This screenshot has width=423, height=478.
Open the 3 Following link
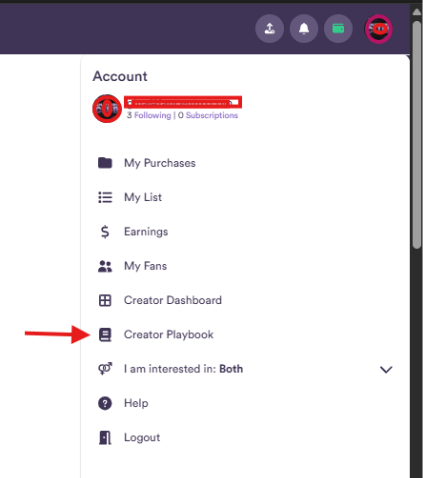pos(149,115)
